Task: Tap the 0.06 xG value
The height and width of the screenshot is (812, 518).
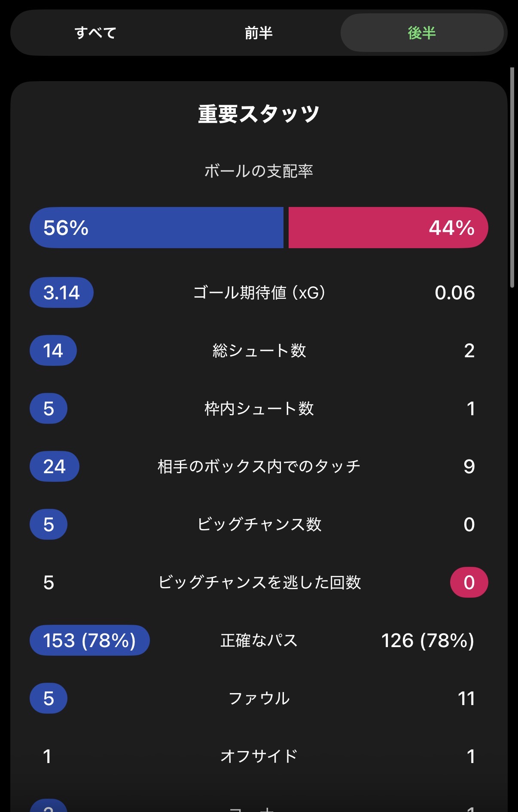Action: (454, 293)
